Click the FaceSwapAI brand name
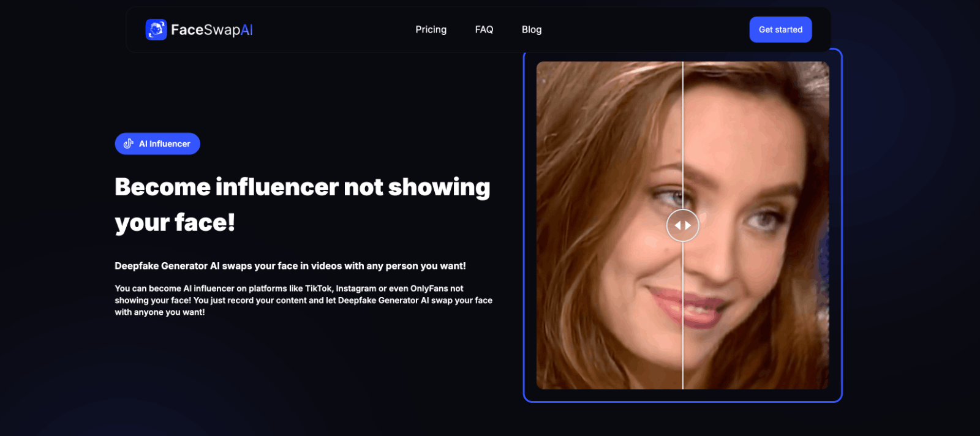The image size is (980, 436). coord(212,29)
